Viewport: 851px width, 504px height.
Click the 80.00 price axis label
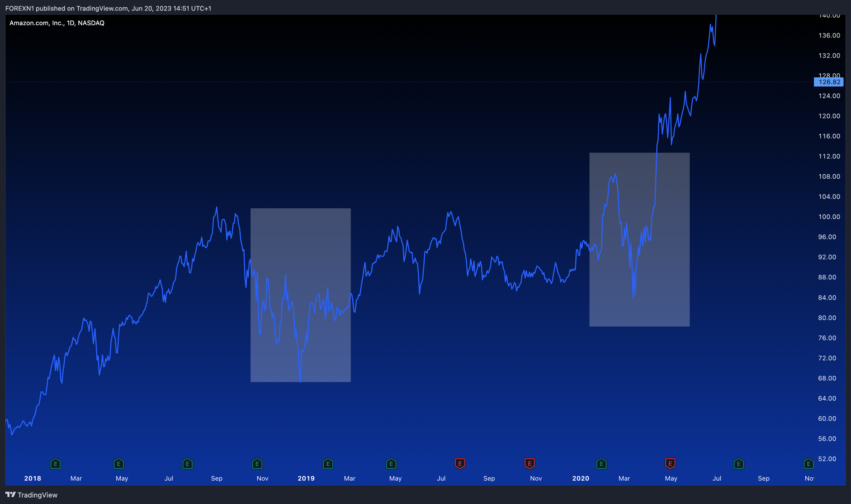pos(827,318)
